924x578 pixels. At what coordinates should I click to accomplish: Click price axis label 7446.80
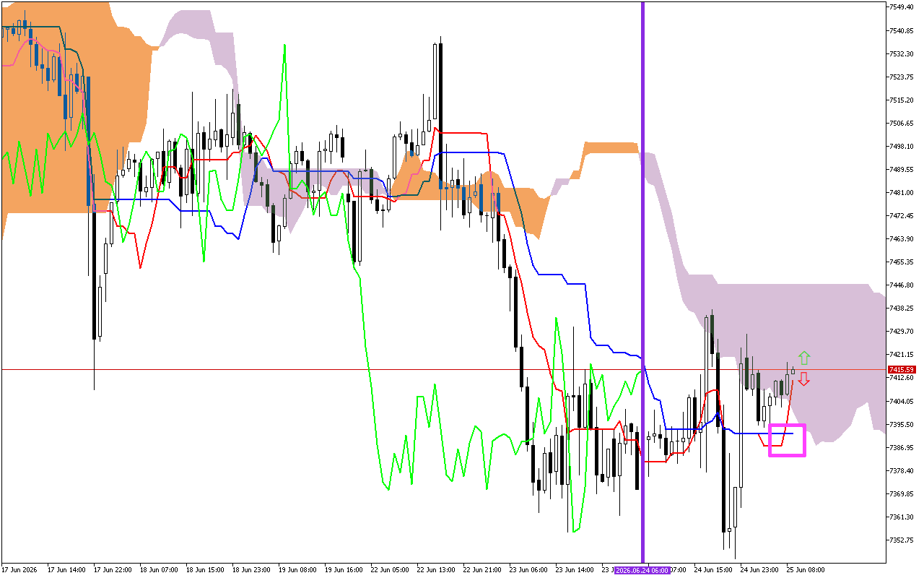pos(902,285)
